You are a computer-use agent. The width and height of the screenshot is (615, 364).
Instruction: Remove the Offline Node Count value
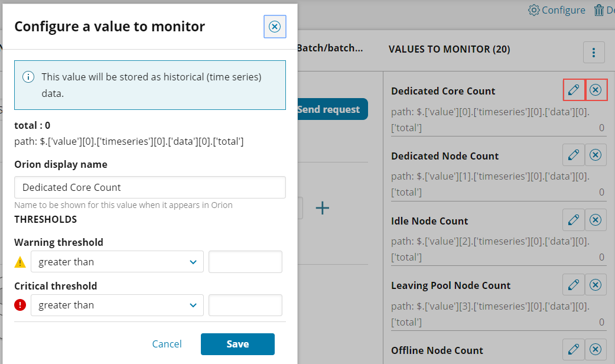click(596, 349)
